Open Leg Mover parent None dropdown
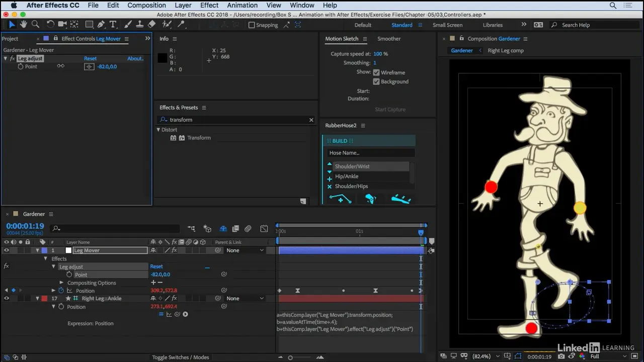 click(245, 250)
